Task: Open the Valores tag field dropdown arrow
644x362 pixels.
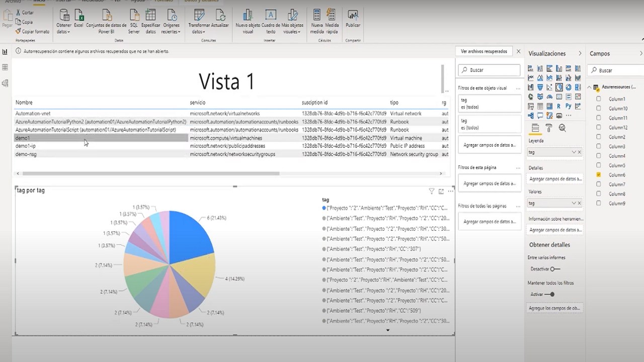Action: pos(574,203)
